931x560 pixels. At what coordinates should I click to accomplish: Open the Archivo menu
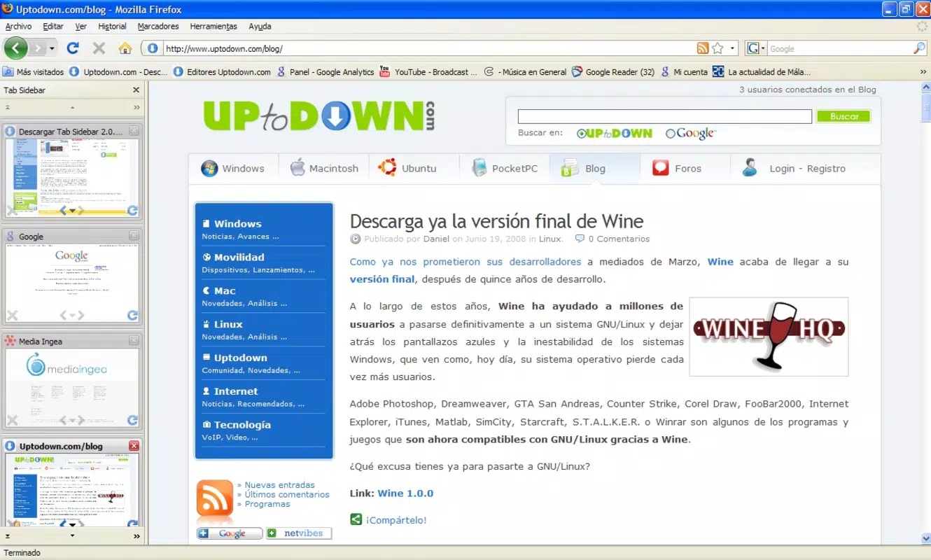18,26
